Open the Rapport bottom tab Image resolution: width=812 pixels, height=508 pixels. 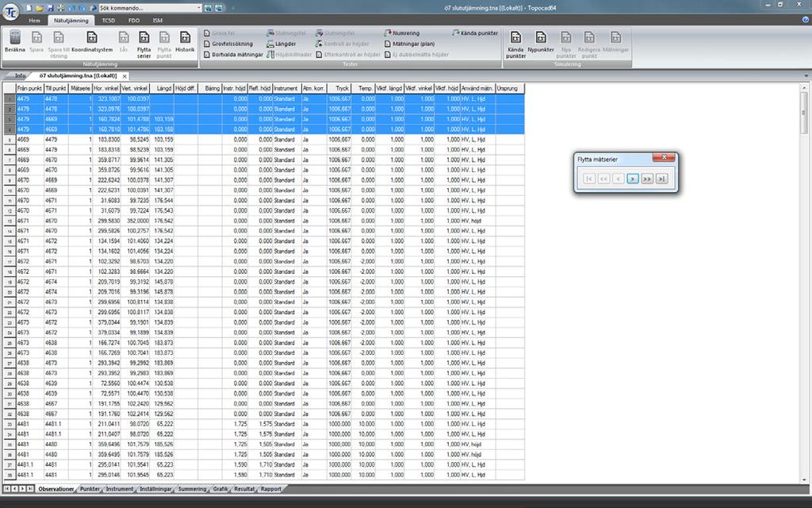tap(271, 489)
